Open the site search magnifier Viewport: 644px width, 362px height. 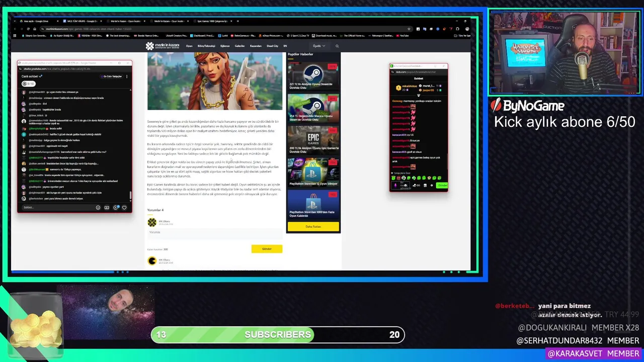click(337, 46)
